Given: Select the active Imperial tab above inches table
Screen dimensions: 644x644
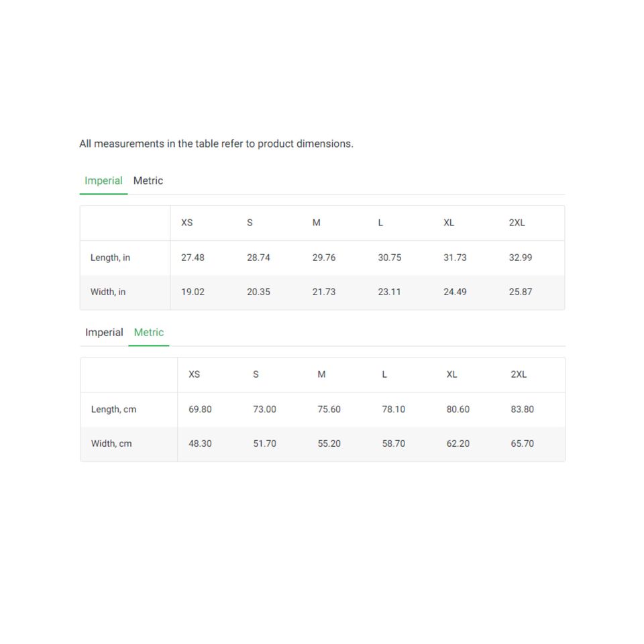Looking at the screenshot, I should click(103, 181).
